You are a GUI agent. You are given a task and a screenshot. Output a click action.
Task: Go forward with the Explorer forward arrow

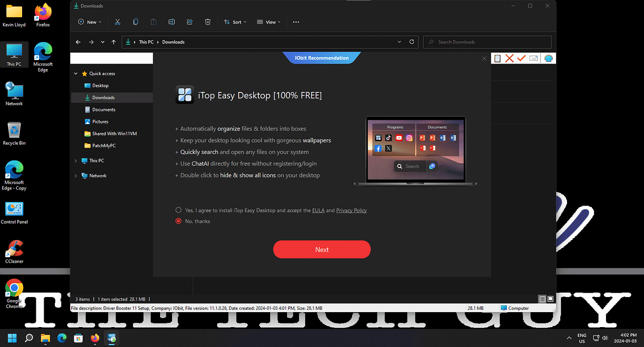pos(91,42)
